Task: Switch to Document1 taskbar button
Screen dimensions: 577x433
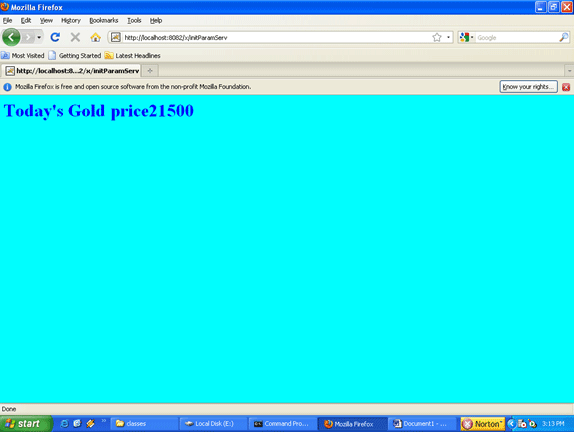Action: click(x=421, y=424)
